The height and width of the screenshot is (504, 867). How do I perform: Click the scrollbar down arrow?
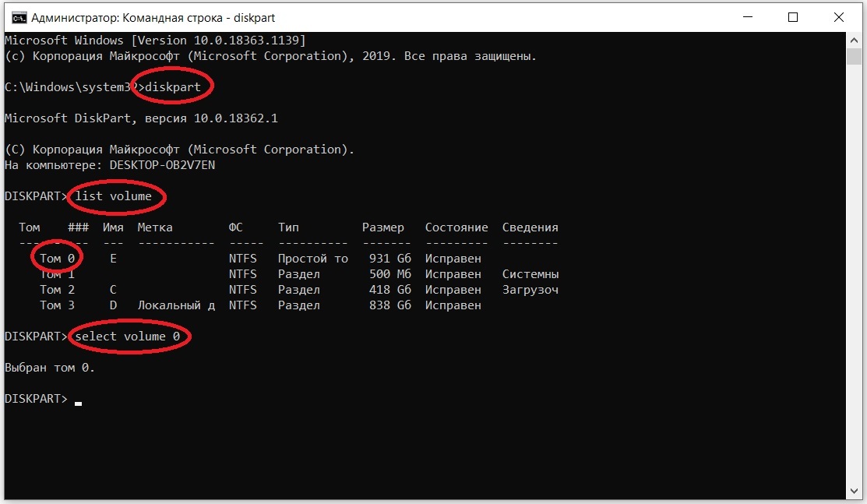pyautogui.click(x=855, y=492)
